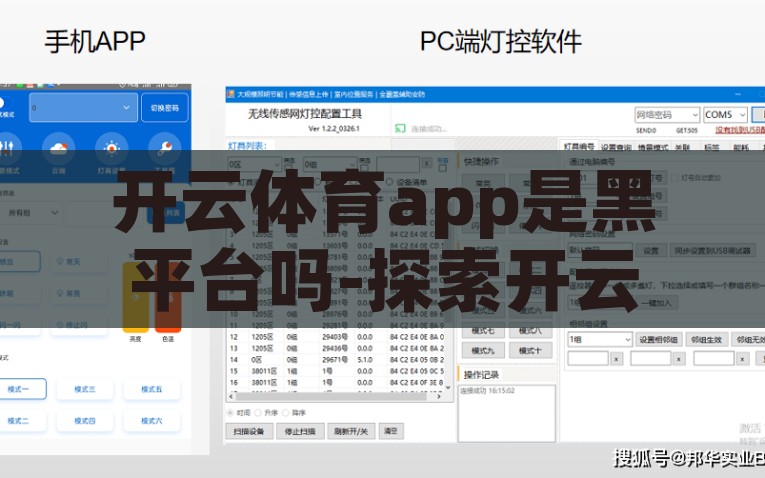Click quick mode button 模式九

(x=483, y=351)
